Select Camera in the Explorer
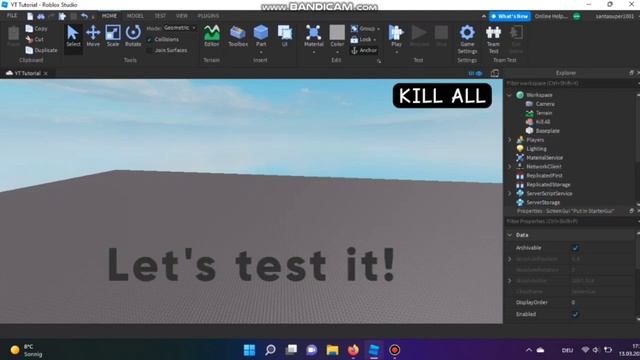Screen dimensions: 640x360 tap(545, 104)
